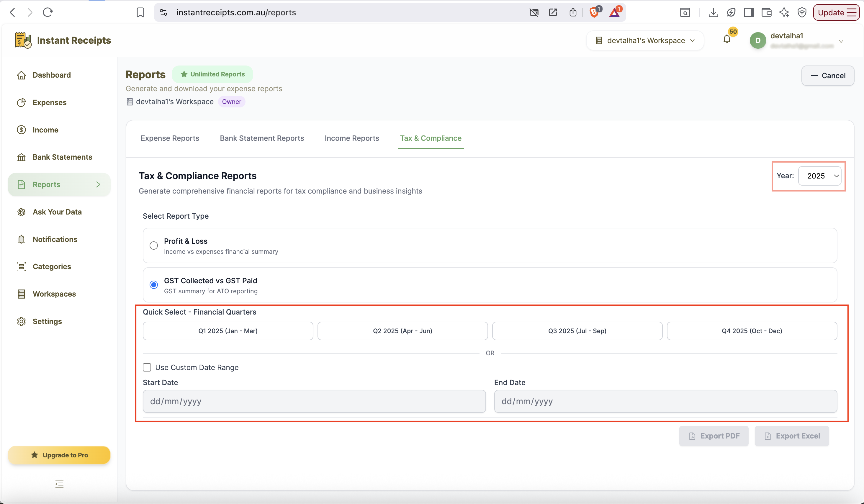The height and width of the screenshot is (504, 864).
Task: Open Workspaces in sidebar
Action: coord(59,294)
